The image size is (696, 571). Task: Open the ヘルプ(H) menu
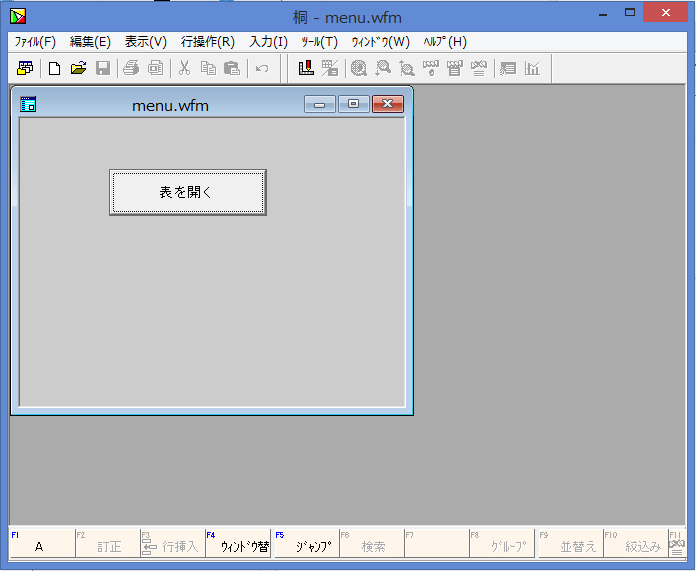444,42
